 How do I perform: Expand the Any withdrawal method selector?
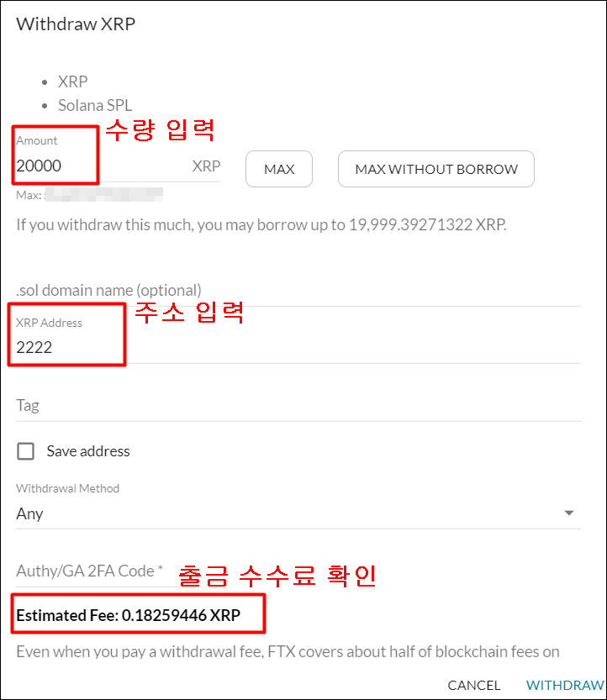coord(294,513)
